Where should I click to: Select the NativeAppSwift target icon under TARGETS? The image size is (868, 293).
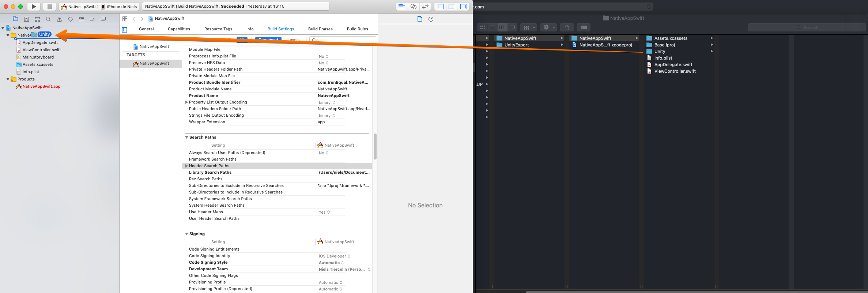136,63
